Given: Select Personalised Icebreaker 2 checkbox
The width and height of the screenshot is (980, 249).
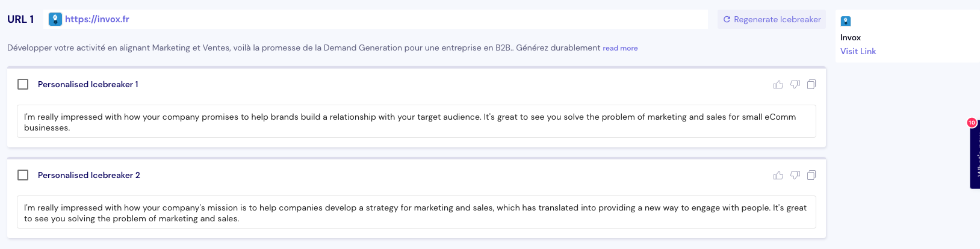Looking at the screenshot, I should point(23,175).
